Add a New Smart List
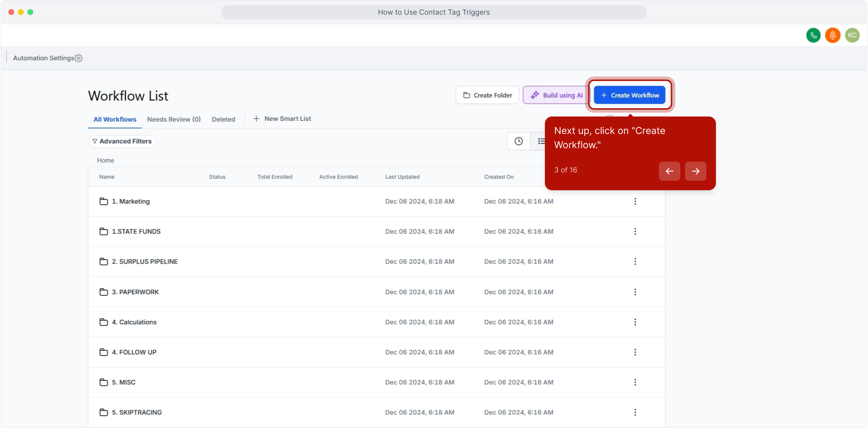The height and width of the screenshot is (428, 868). coord(282,119)
